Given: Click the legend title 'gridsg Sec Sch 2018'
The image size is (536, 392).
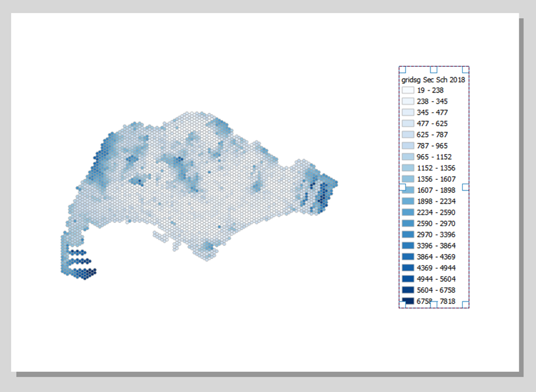Looking at the screenshot, I should tap(433, 80).
